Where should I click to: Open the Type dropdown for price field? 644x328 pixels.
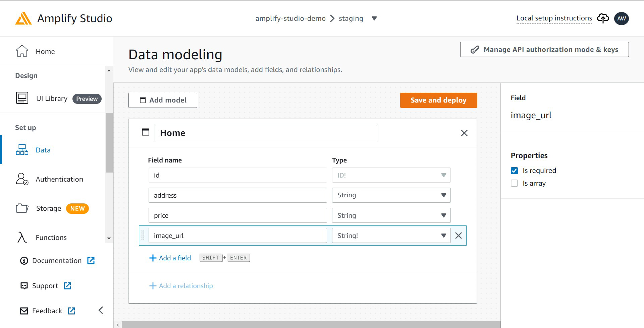[x=443, y=215]
